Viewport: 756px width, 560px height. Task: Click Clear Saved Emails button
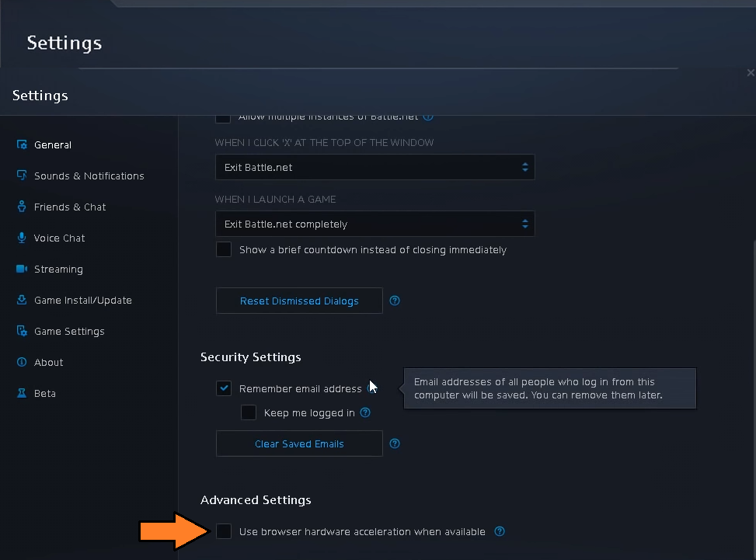coord(299,443)
